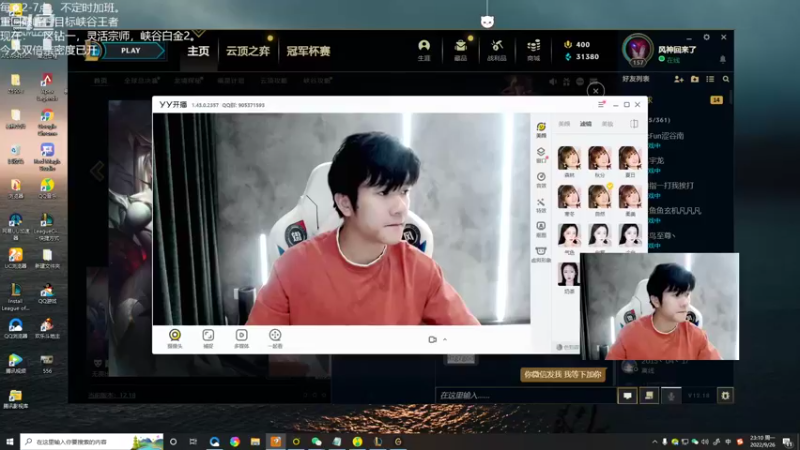
Task: Open the taskbar clock and date
Action: (x=762, y=441)
